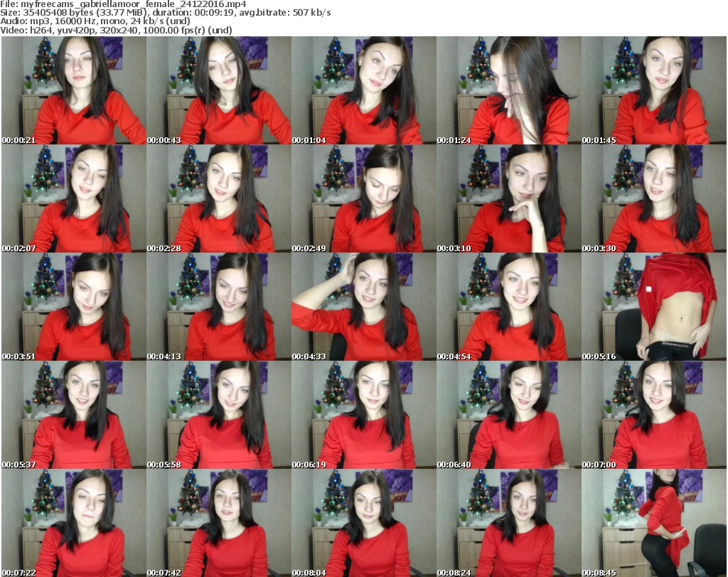
Task: Click the Audio mp3 info line
Action: 95,21
